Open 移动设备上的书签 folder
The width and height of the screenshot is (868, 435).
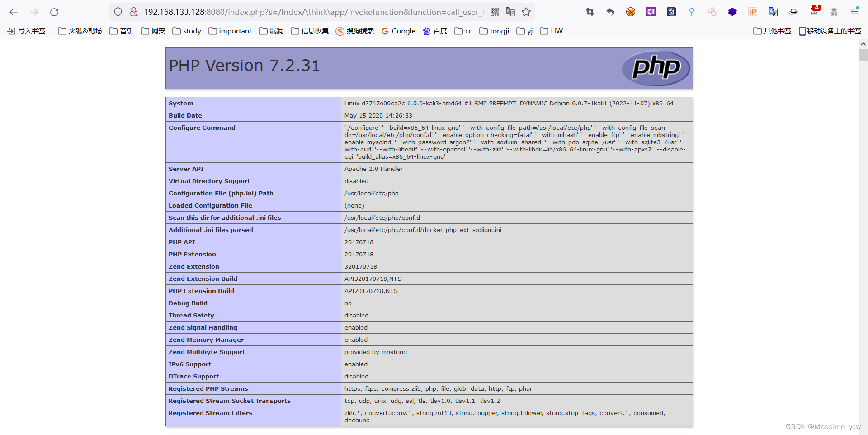point(830,31)
